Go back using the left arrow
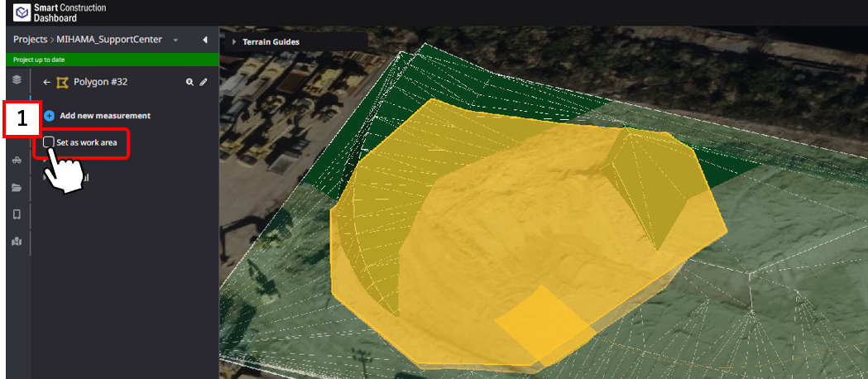The image size is (868, 379). [46, 83]
